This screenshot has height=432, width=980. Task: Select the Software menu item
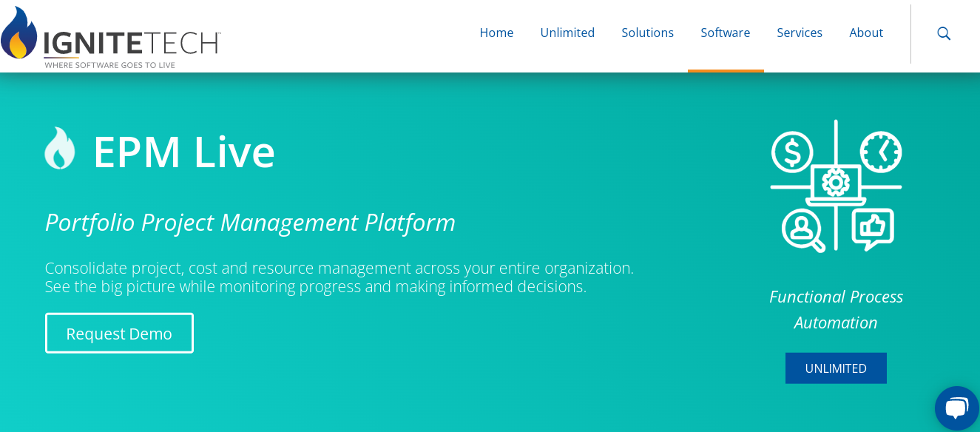[726, 33]
